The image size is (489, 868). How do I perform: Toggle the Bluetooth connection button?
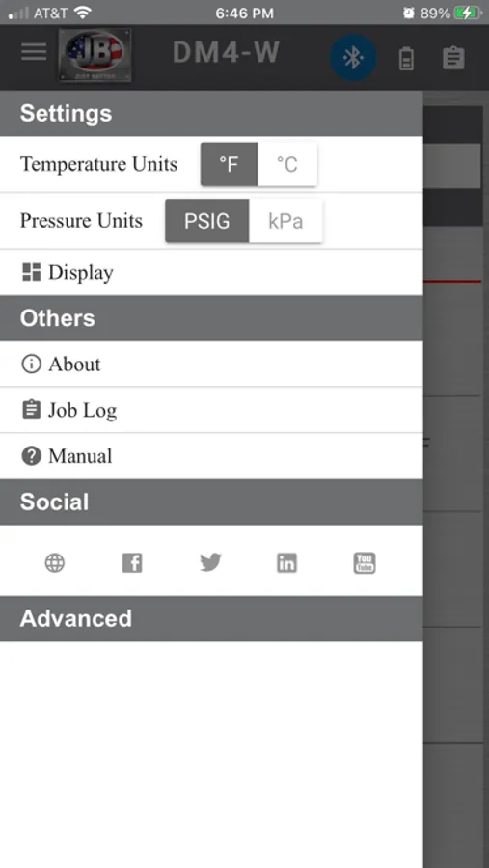[353, 58]
